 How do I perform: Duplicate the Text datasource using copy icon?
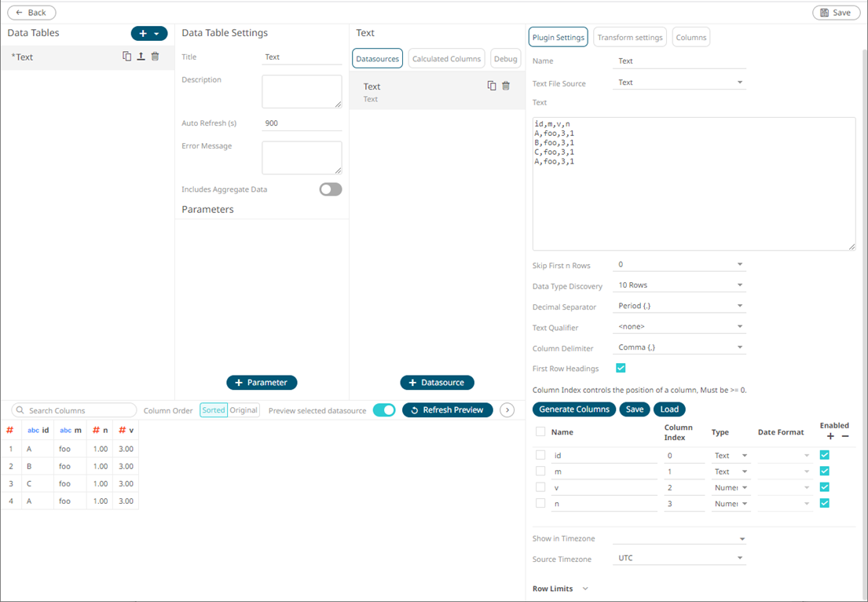click(492, 86)
